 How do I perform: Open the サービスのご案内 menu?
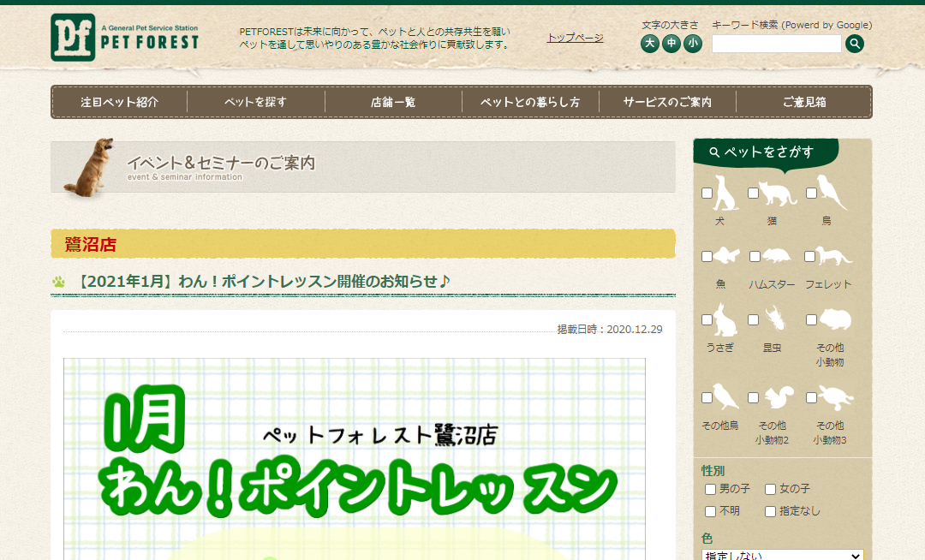click(667, 102)
